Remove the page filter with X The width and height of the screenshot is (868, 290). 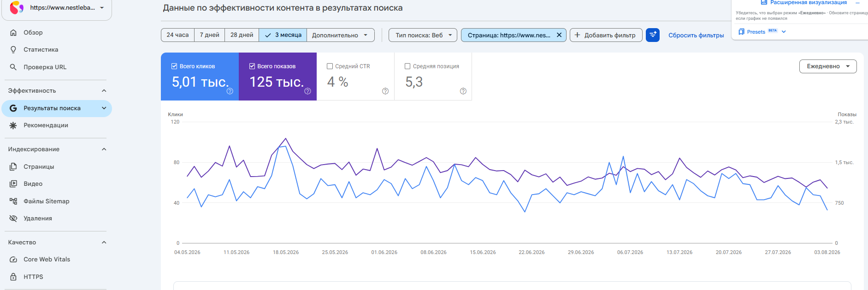pos(559,35)
